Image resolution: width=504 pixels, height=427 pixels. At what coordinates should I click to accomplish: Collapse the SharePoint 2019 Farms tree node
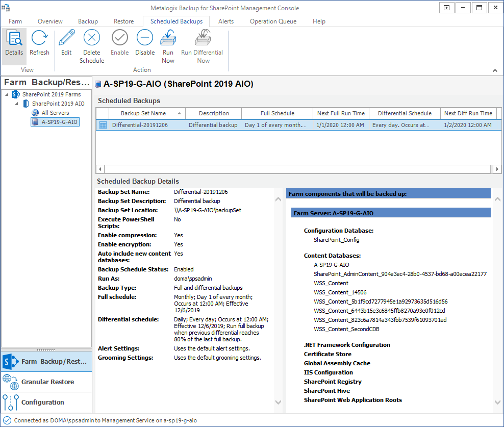[x=7, y=94]
